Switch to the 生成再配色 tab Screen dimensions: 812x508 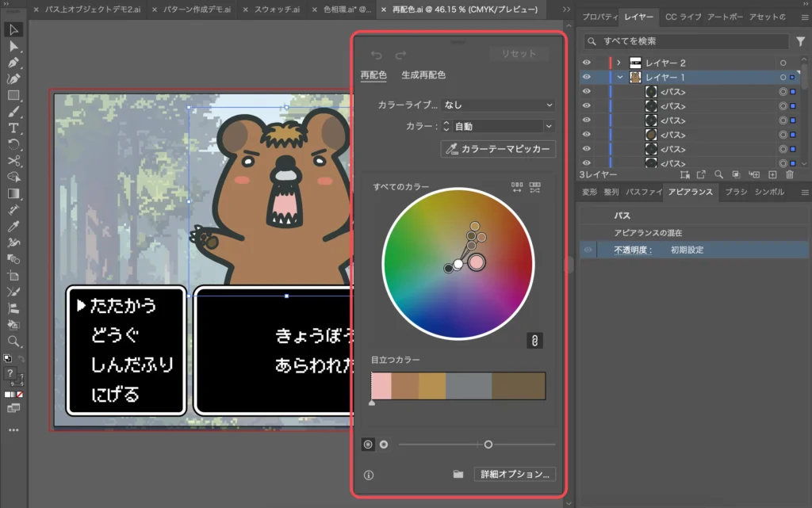pyautogui.click(x=423, y=75)
